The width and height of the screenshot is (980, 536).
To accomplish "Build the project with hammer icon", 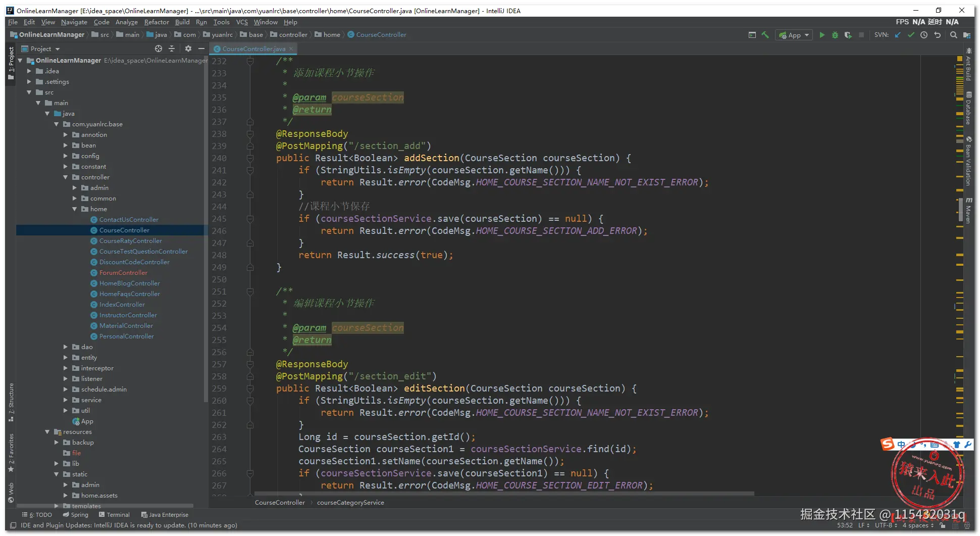I will (765, 35).
